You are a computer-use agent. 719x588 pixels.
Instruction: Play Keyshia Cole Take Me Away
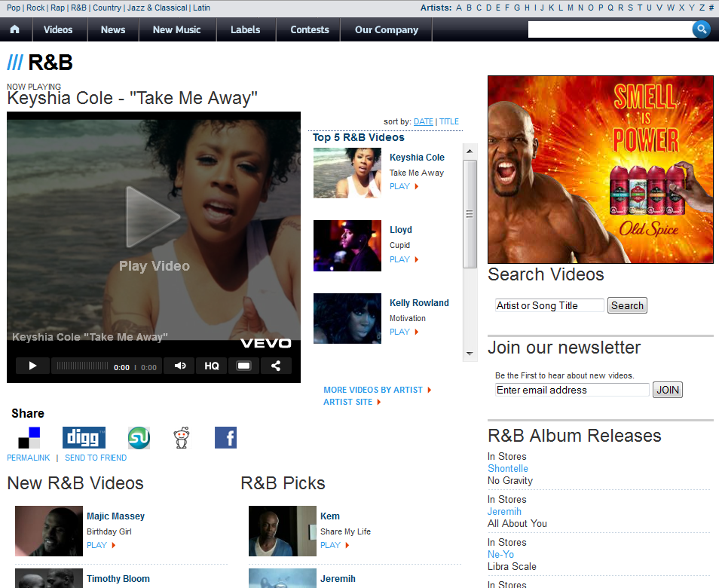(403, 186)
